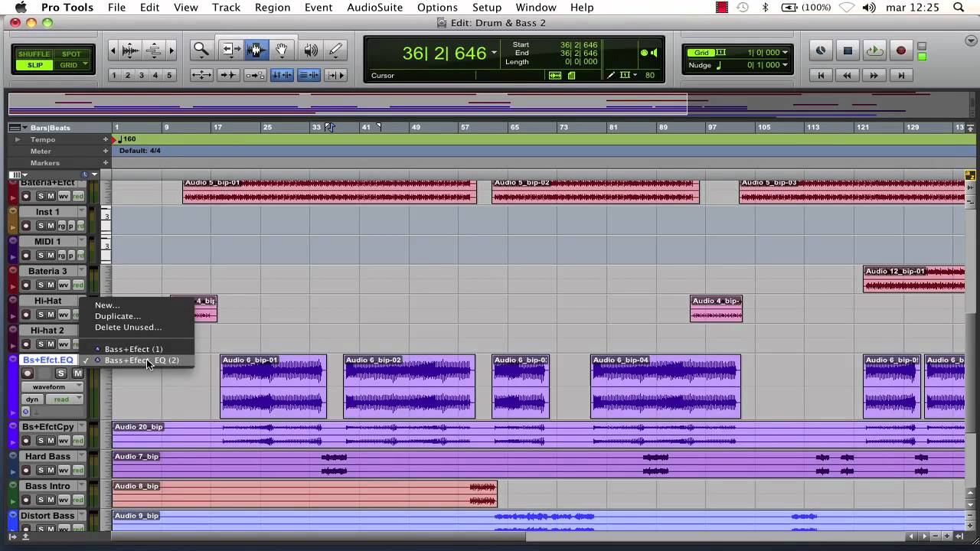Image resolution: width=980 pixels, height=551 pixels.
Task: Click the tempo 160 marker on ruler
Action: coord(126,139)
